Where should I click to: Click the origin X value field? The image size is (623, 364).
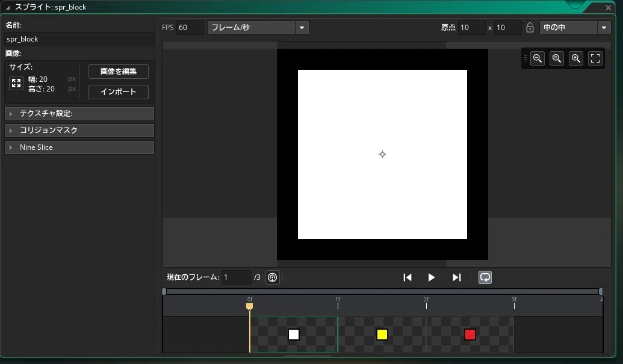point(471,28)
